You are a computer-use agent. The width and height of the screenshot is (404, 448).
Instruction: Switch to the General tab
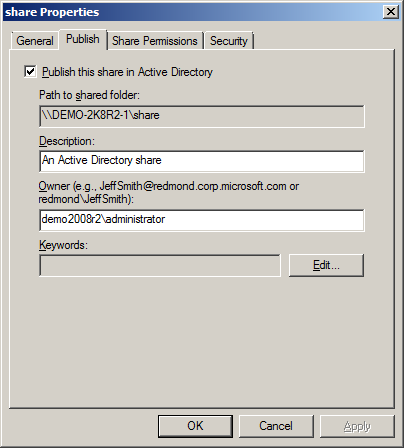pos(35,41)
